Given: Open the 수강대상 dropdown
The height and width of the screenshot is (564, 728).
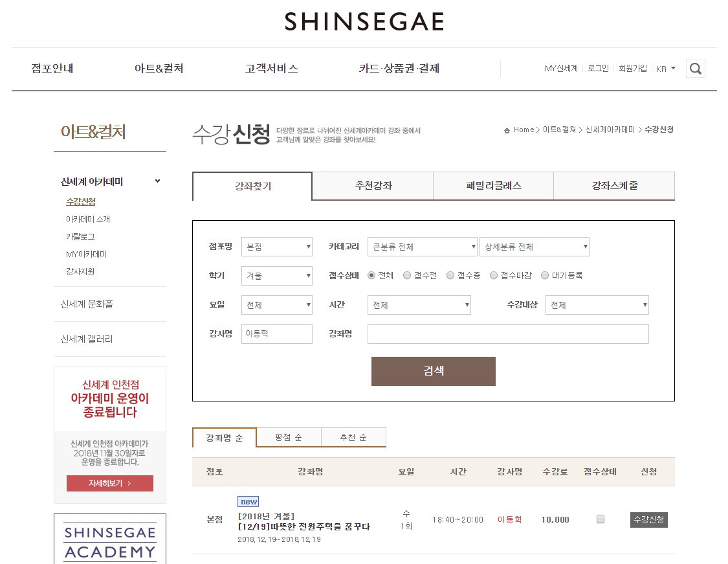Looking at the screenshot, I should click(596, 304).
